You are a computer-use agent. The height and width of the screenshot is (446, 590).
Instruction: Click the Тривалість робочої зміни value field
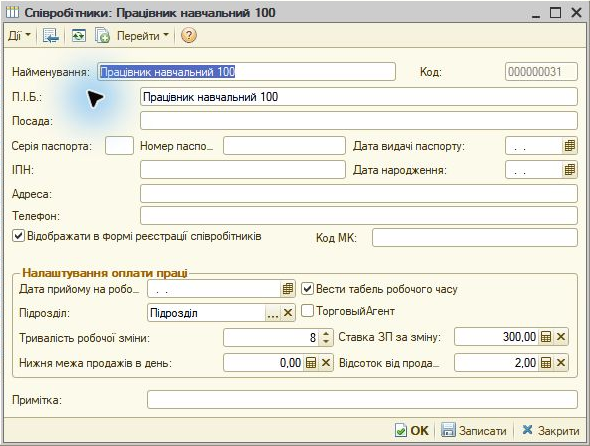tap(271, 338)
